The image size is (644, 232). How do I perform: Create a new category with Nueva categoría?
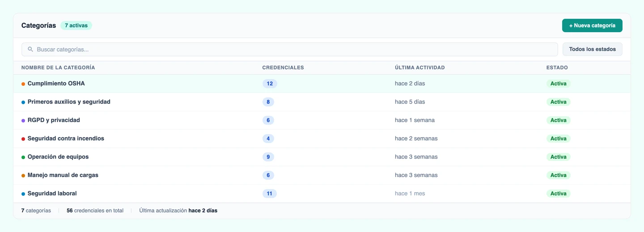(x=592, y=25)
